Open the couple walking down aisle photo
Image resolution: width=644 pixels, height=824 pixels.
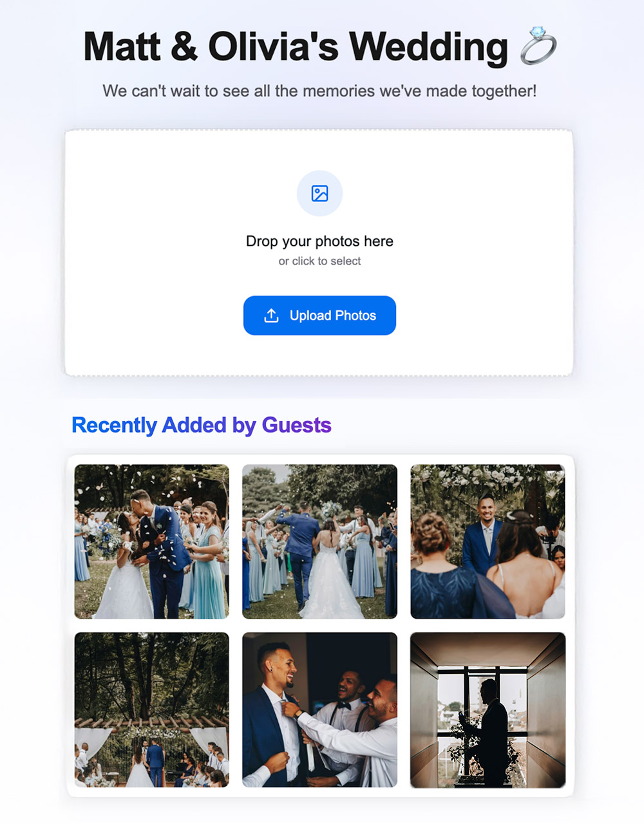(x=319, y=541)
